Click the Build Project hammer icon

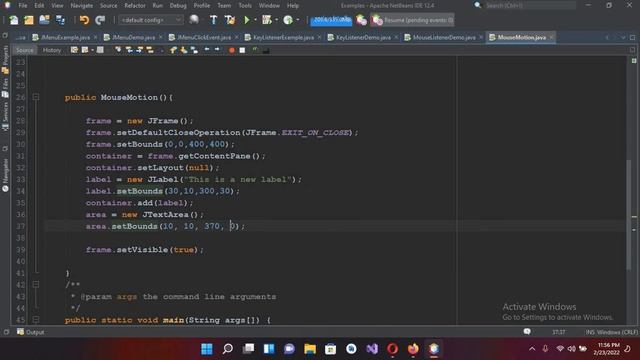tap(213, 20)
